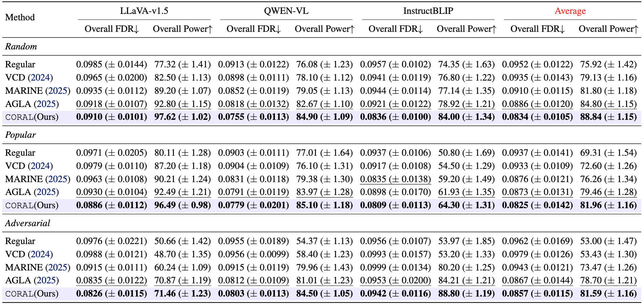Viewport: 644px width, 305px height.
Task: Open AGLA 2025 citation in Popular section
Action: pyautogui.click(x=46, y=192)
